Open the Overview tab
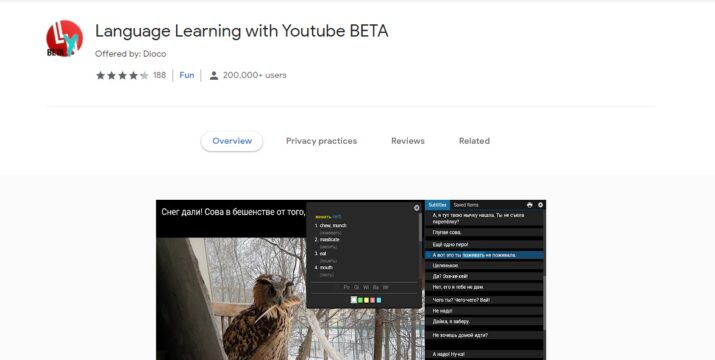 coord(232,141)
